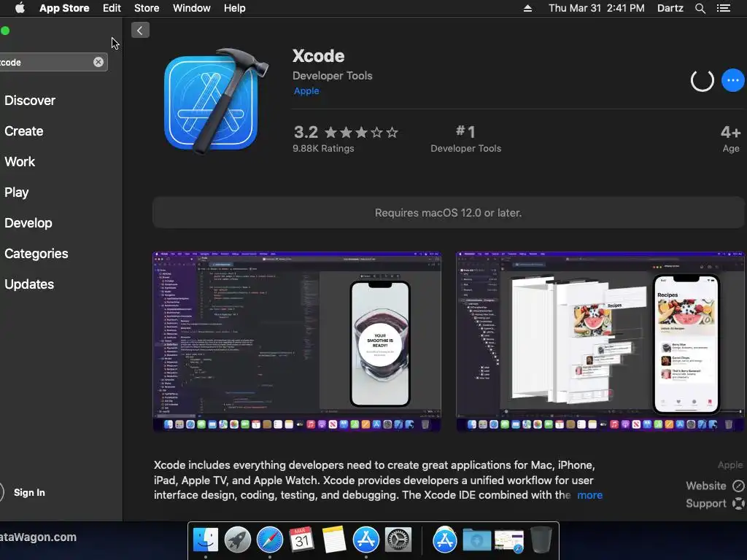
Task: Open the App Store menu
Action: [64, 8]
